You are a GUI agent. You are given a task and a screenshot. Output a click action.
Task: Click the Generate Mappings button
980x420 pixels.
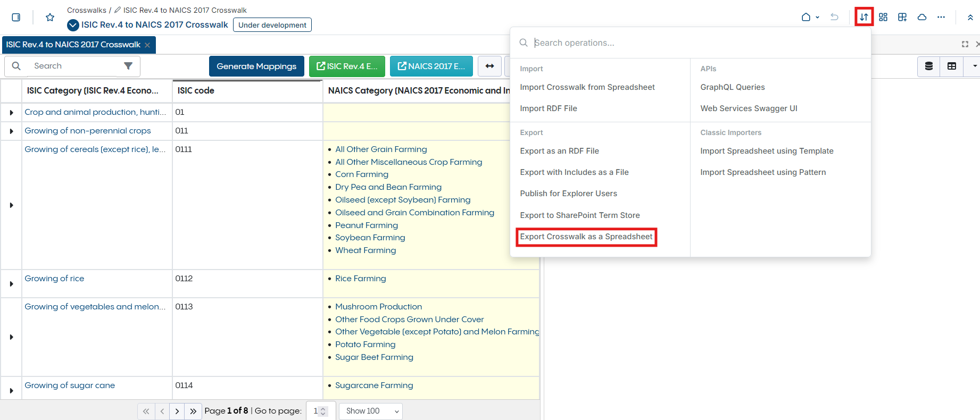256,66
